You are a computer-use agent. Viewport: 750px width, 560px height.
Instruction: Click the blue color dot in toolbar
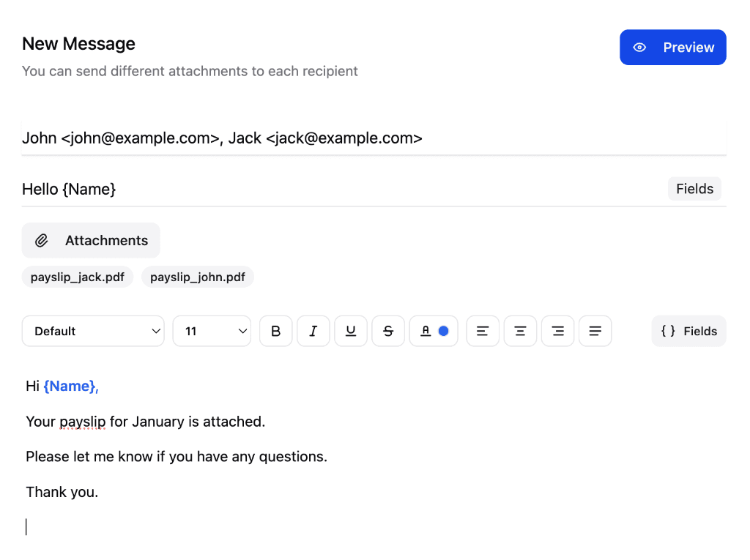[442, 330]
